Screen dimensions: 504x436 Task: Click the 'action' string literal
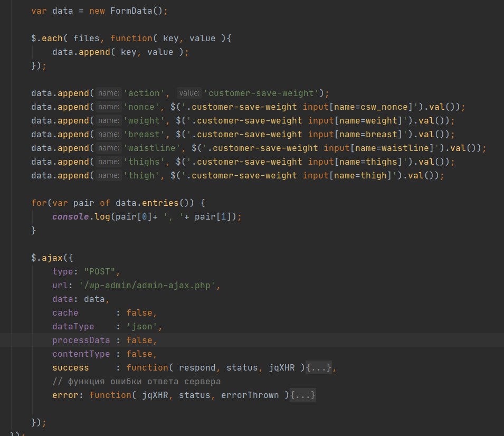[144, 93]
